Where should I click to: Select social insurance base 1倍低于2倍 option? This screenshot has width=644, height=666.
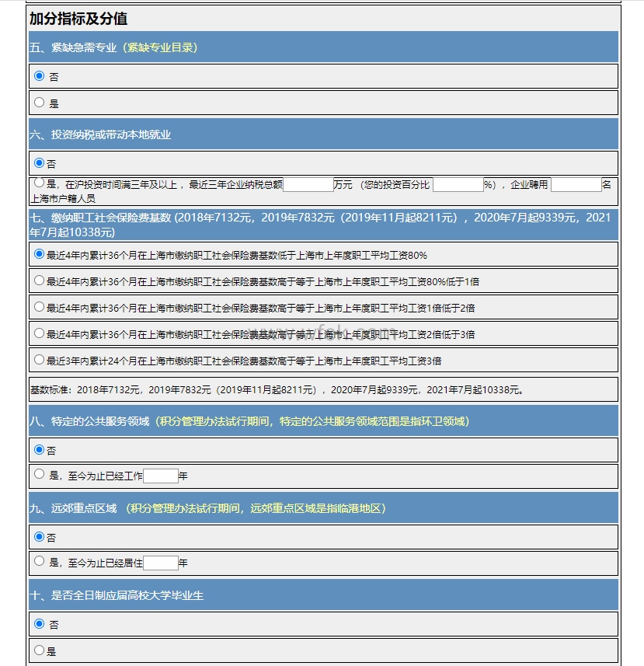coord(40,307)
